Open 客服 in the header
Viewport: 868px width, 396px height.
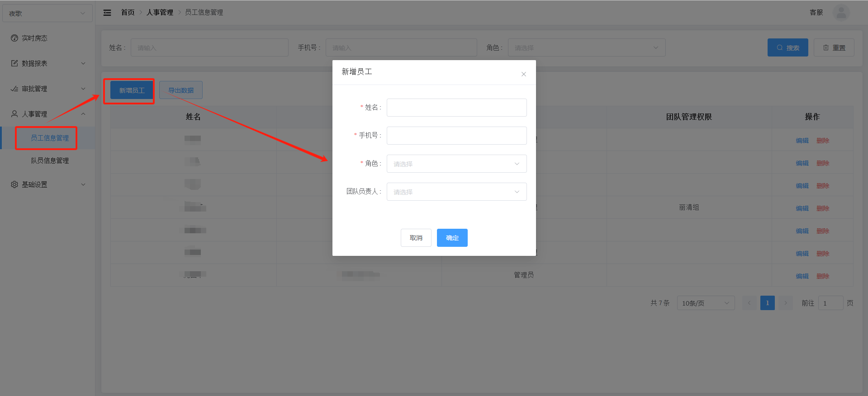(x=816, y=12)
